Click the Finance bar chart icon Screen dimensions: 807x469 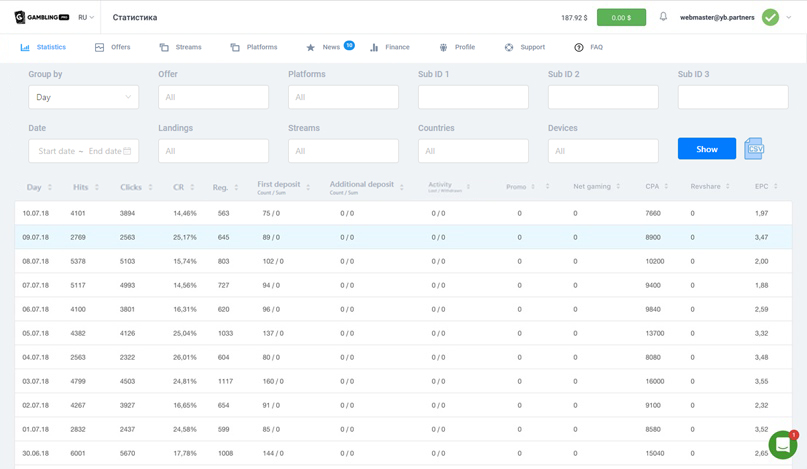[x=374, y=47]
